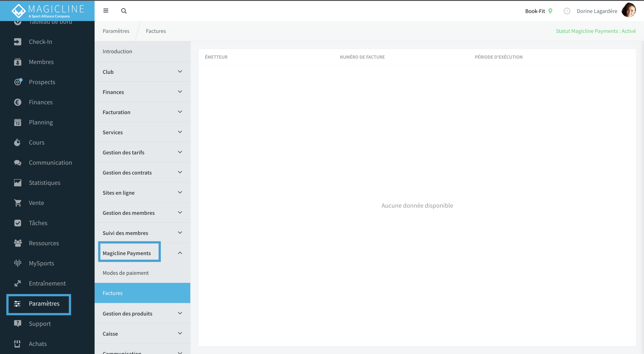Expand Gestion des produits chevron
Viewport: 644px width, 354px height.
180,313
